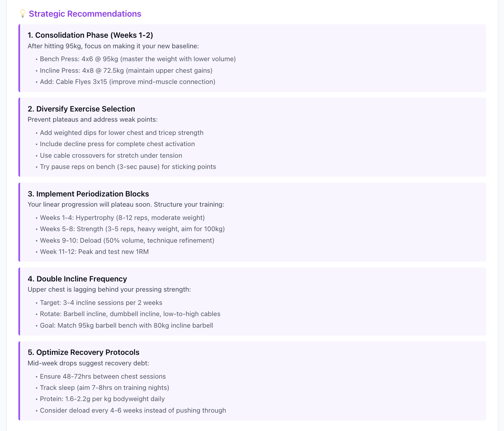Image resolution: width=504 pixels, height=431 pixels.
Task: Click the Incline Press 4x8 @ 72.5kg bullet
Action: coord(126,70)
